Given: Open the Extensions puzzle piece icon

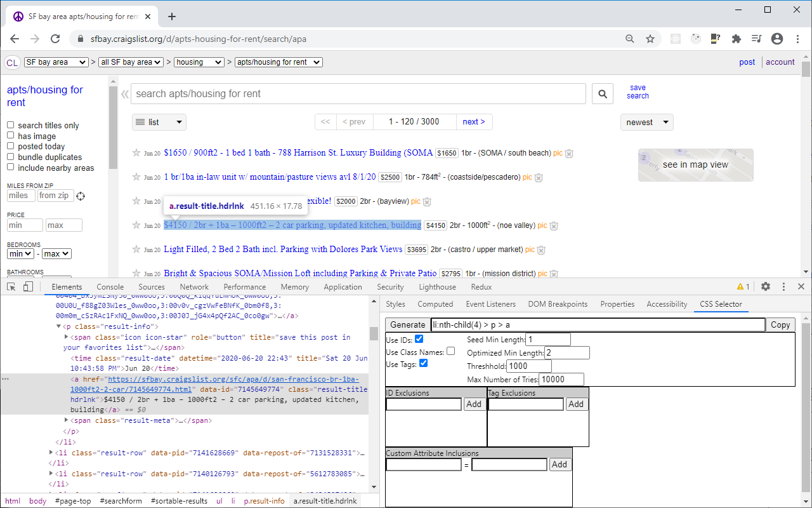Looking at the screenshot, I should (x=737, y=39).
